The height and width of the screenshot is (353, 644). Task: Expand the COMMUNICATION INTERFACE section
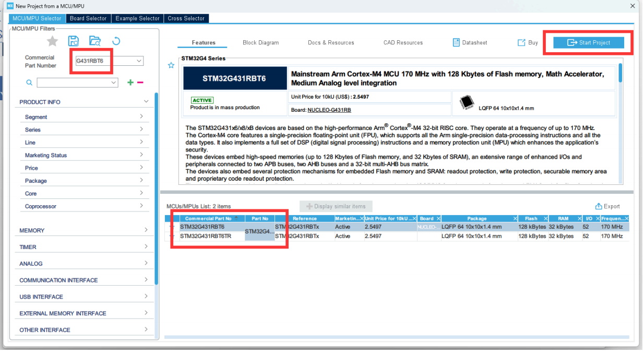pyautogui.click(x=146, y=280)
